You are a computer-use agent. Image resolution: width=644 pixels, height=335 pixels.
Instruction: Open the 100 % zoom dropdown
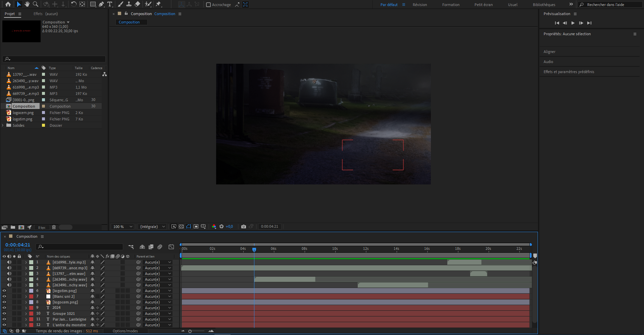click(x=122, y=227)
